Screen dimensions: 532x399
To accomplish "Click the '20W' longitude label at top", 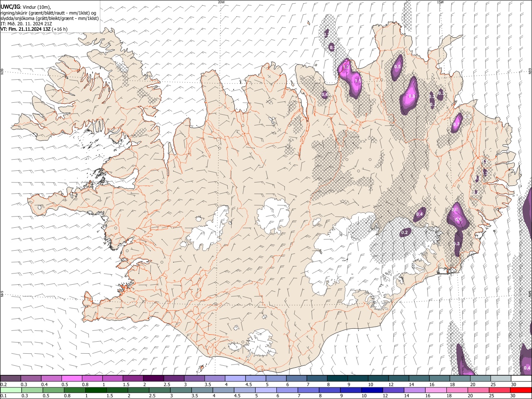I will tap(221, 2).
